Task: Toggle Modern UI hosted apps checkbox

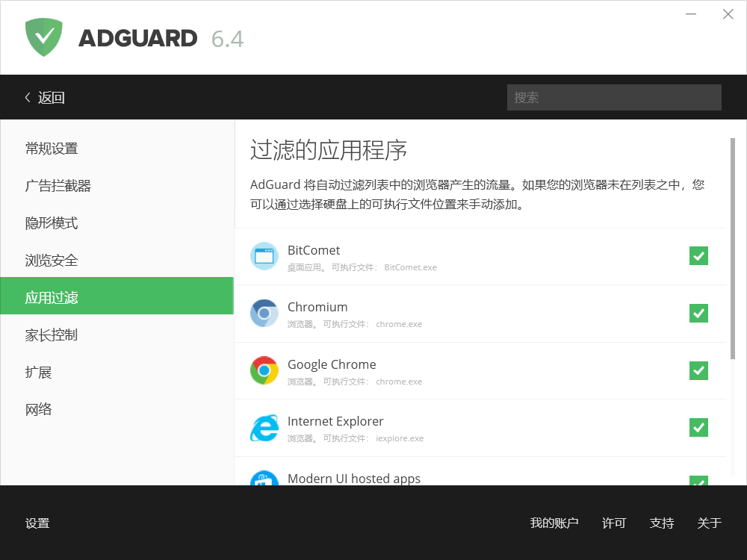Action: tap(698, 480)
